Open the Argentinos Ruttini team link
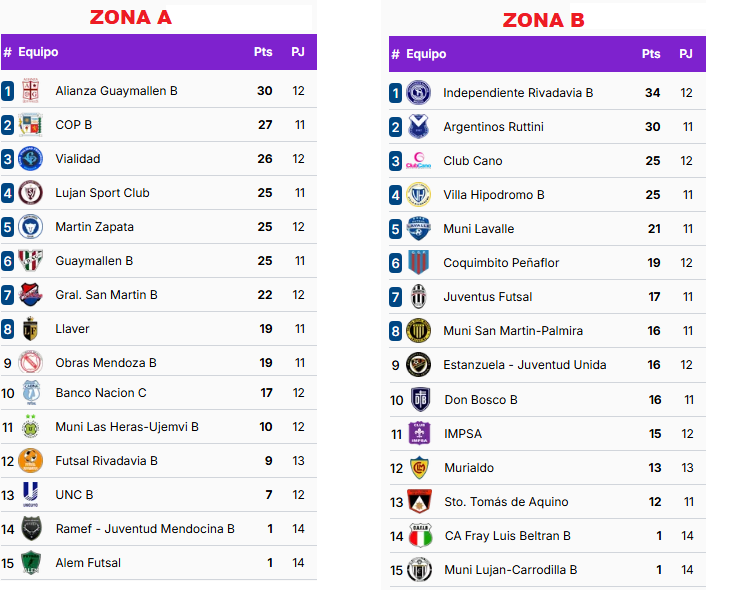This screenshot has height=590, width=736. [x=493, y=127]
